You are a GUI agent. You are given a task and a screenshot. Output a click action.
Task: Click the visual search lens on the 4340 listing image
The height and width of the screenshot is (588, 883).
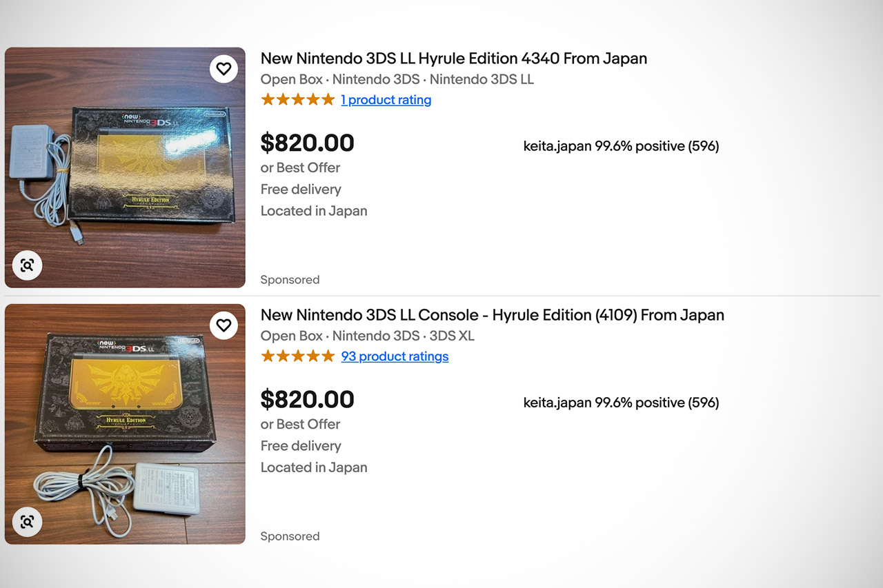tap(27, 265)
